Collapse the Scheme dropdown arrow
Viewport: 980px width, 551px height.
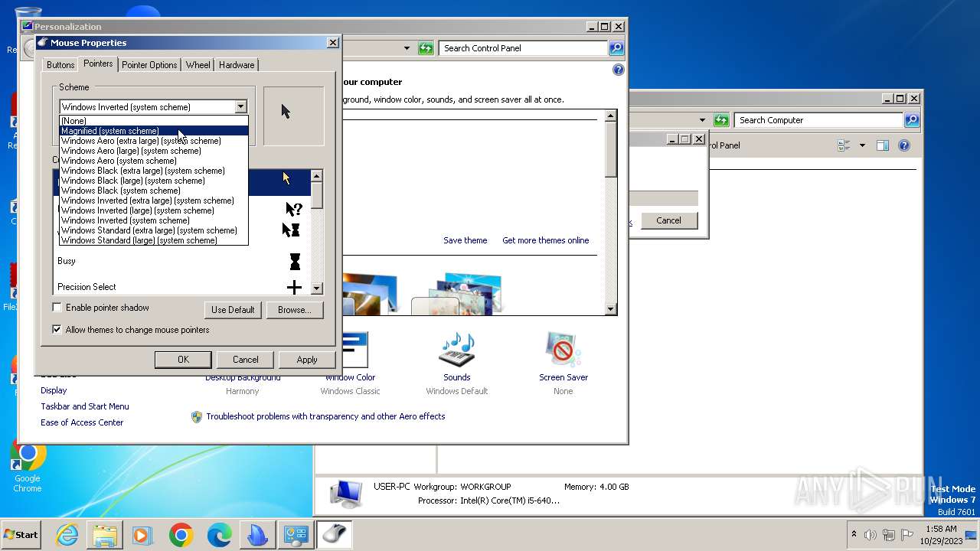click(240, 107)
